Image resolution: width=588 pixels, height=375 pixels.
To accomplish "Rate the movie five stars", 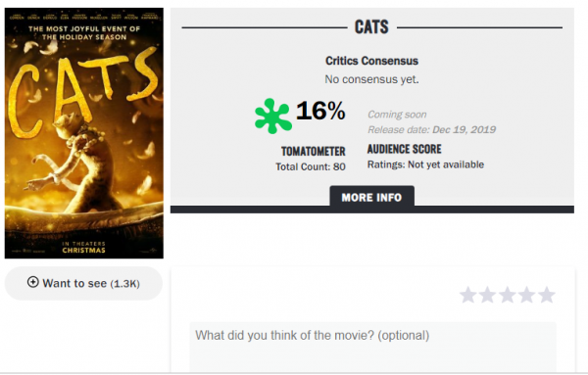I will 547,295.
